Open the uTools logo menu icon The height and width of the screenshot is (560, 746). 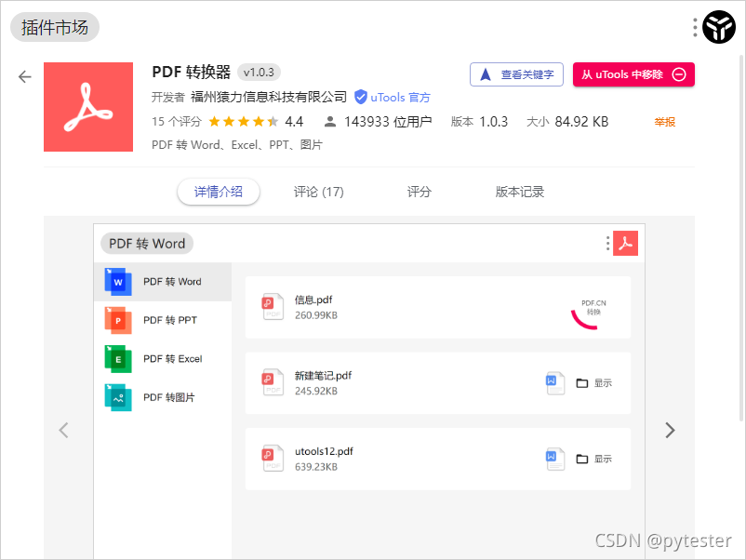point(719,27)
